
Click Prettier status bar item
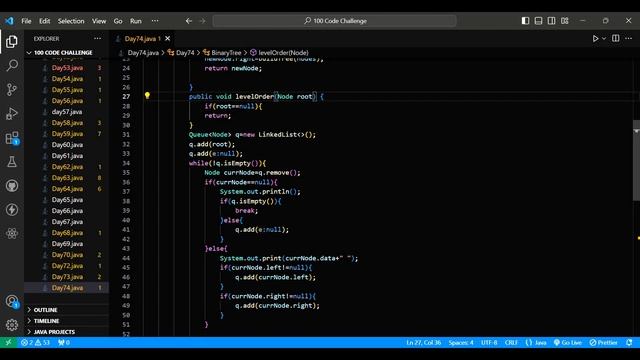603,342
